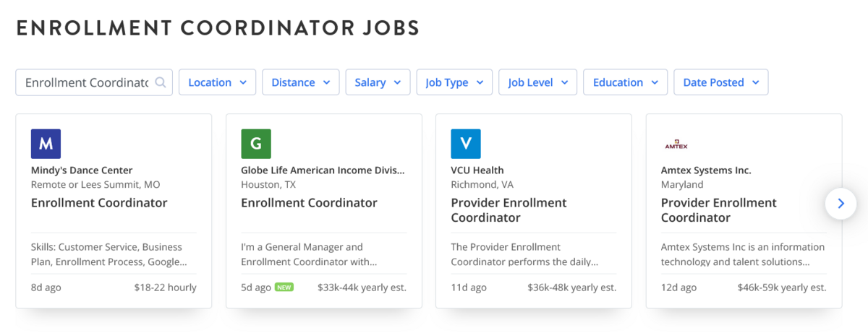This screenshot has height=333, width=868.
Task: Click the NEW badge on Globe Life card
Action: (x=284, y=287)
